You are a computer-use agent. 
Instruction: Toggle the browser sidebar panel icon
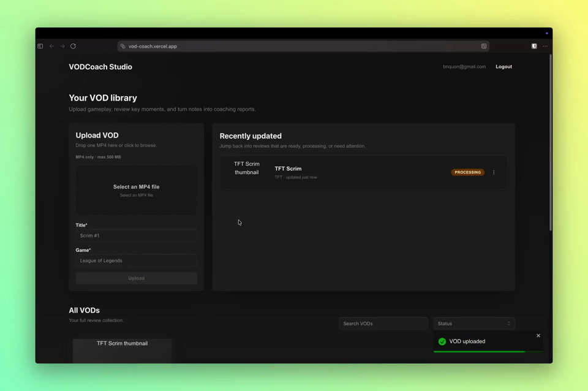(40, 46)
